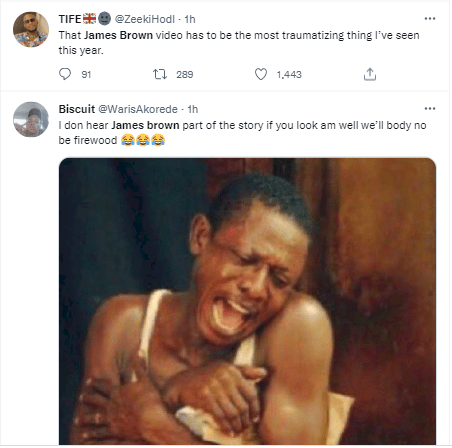The width and height of the screenshot is (452, 448).
Task: Like the tweet by @ZeekiHodl
Action: (261, 74)
